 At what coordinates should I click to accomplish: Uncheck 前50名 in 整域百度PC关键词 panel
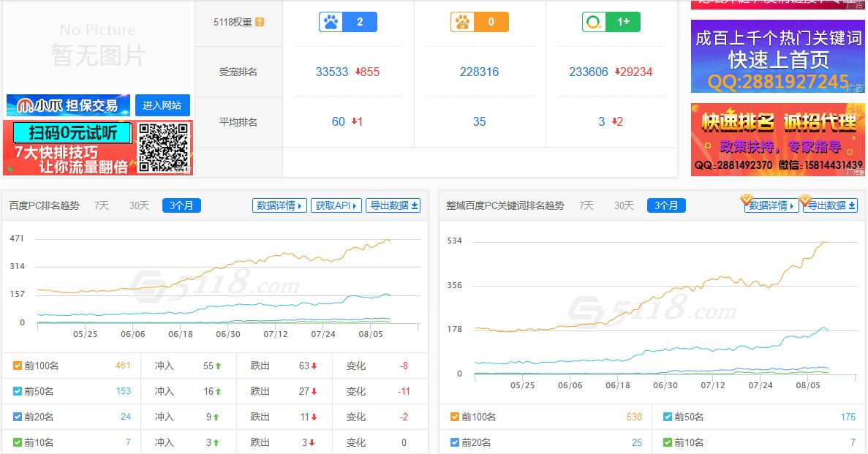[667, 417]
